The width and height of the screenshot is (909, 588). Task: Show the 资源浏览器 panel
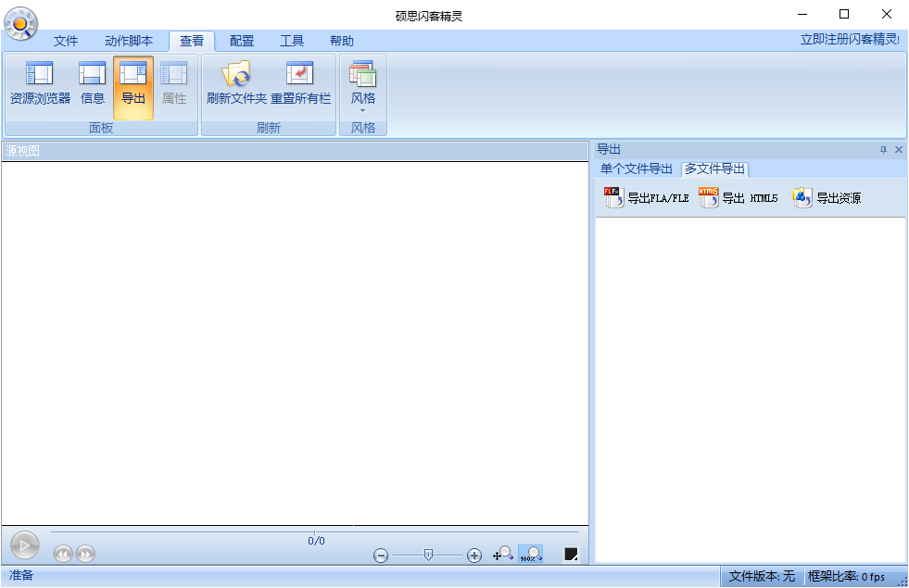[x=40, y=84]
